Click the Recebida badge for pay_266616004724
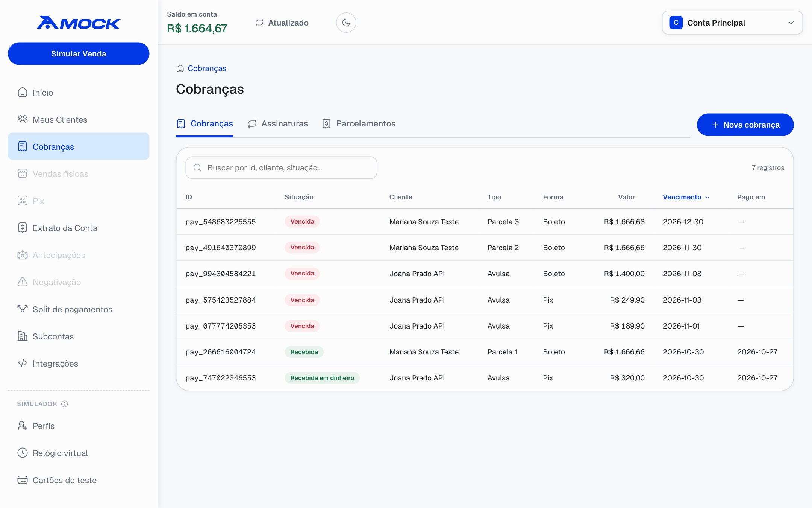Screen dimensions: 812x508 (304, 352)
